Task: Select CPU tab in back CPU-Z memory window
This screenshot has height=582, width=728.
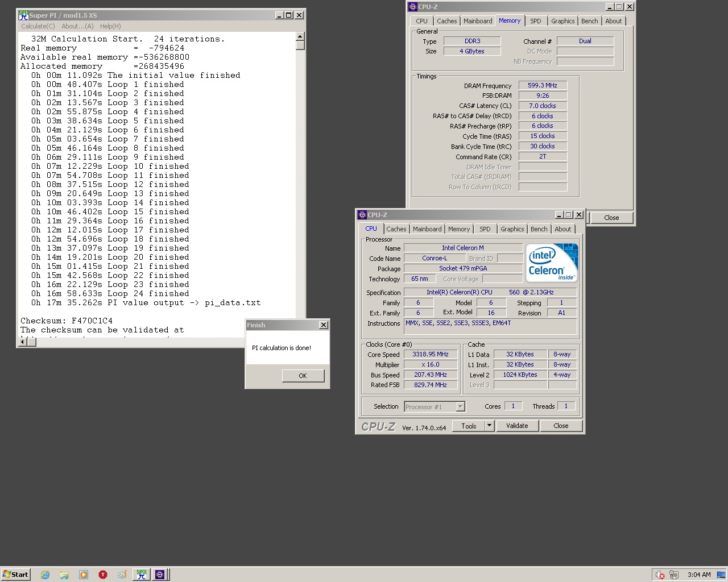Action: pyautogui.click(x=421, y=21)
